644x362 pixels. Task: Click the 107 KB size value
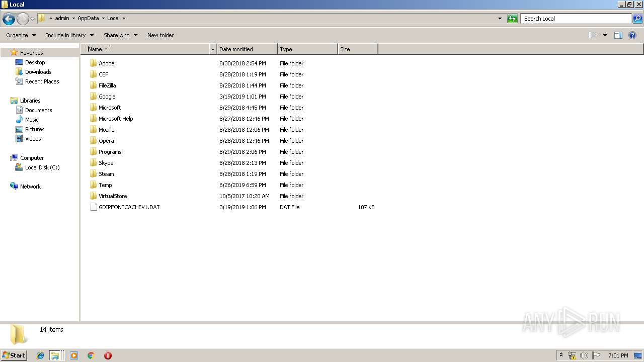[x=366, y=207]
